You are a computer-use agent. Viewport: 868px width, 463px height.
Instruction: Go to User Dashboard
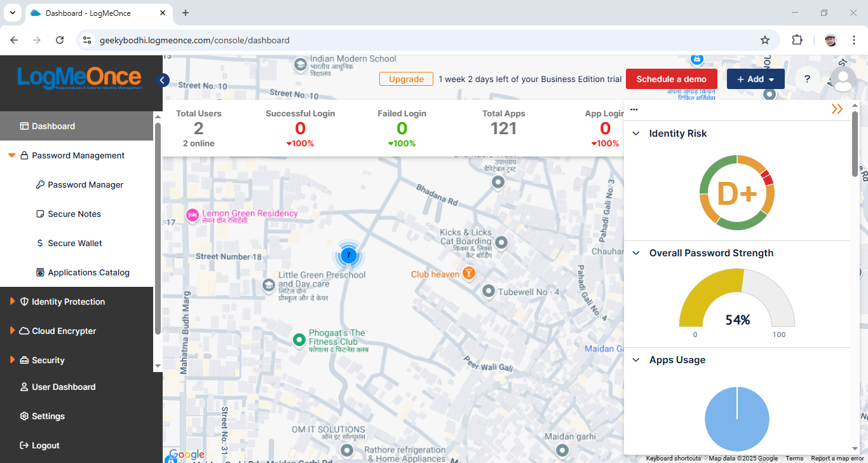[x=58, y=387]
